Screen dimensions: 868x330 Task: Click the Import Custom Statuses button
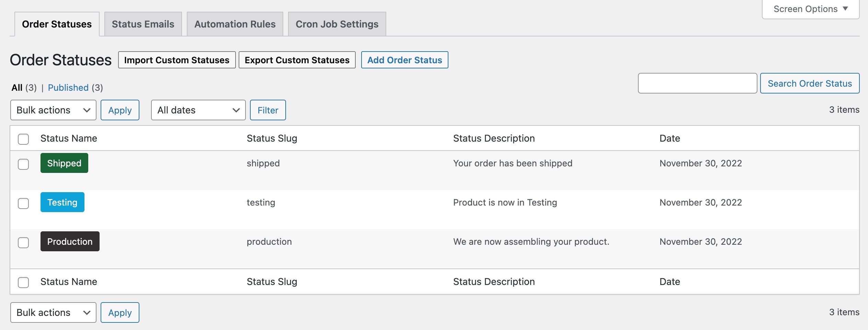click(177, 60)
